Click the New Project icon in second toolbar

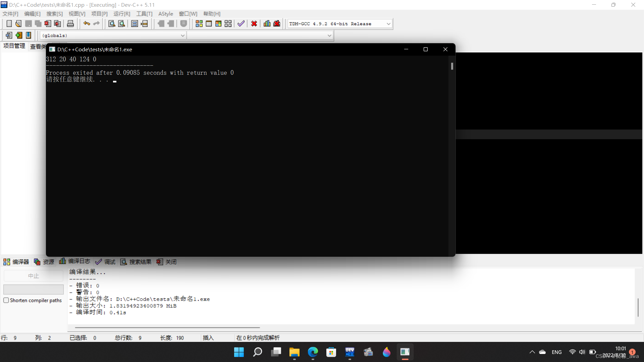[x=9, y=35]
